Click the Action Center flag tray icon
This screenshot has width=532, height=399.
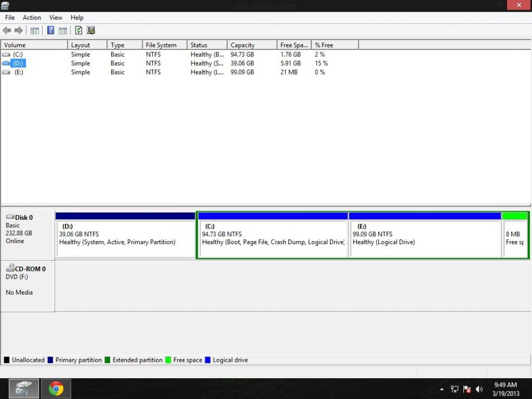click(467, 389)
